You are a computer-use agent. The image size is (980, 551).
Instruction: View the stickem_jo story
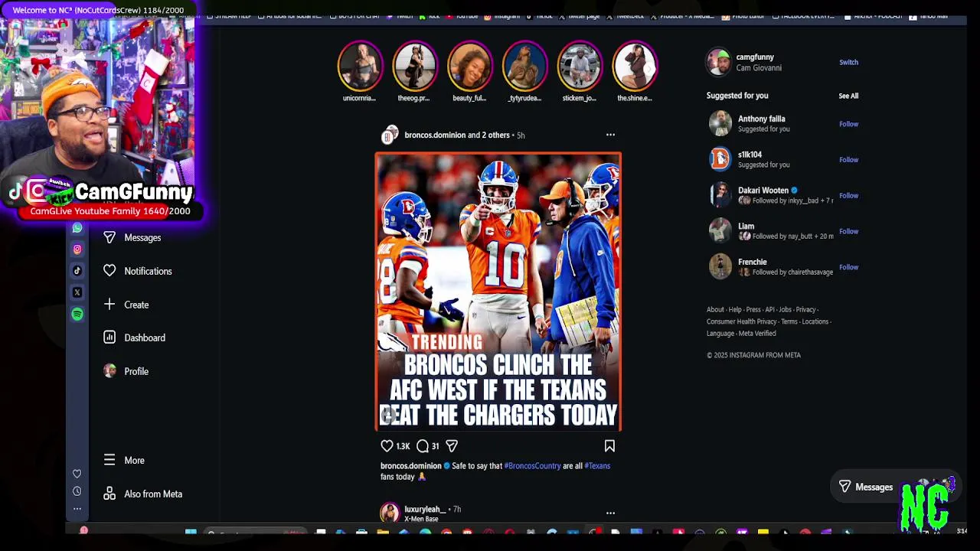pyautogui.click(x=580, y=67)
